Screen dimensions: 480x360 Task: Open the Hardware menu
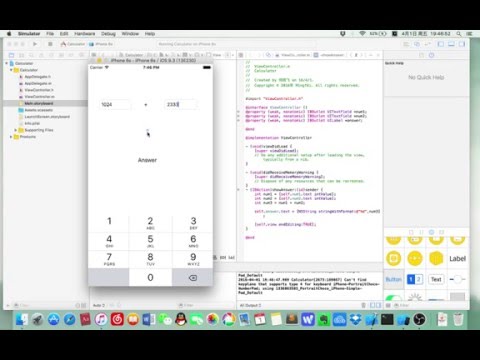coord(85,34)
